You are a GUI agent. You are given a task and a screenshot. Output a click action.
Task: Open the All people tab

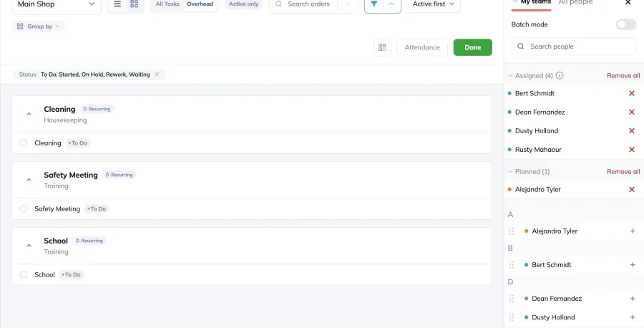[x=575, y=2]
